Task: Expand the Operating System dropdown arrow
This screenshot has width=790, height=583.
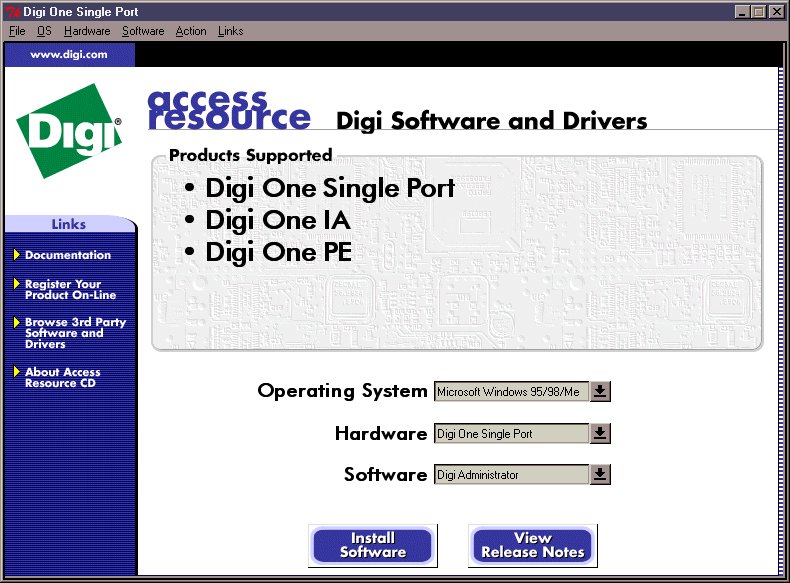Action: (599, 391)
